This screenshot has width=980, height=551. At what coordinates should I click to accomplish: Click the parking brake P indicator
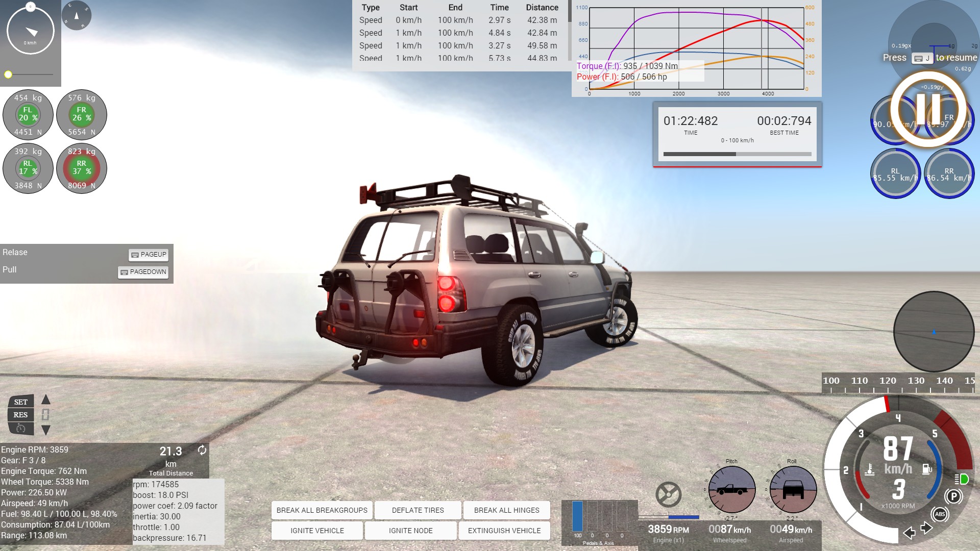(953, 496)
